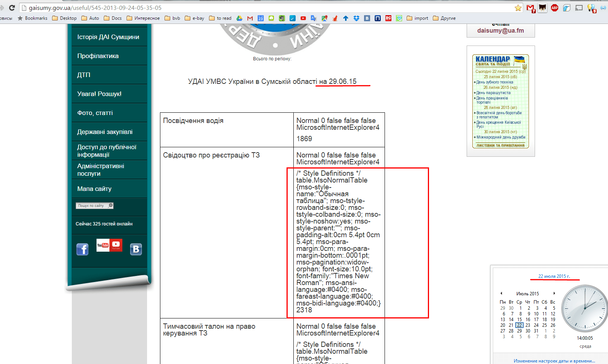Open the Интересное bookmarks folder
Screen dimensions: 608x364
point(143,18)
